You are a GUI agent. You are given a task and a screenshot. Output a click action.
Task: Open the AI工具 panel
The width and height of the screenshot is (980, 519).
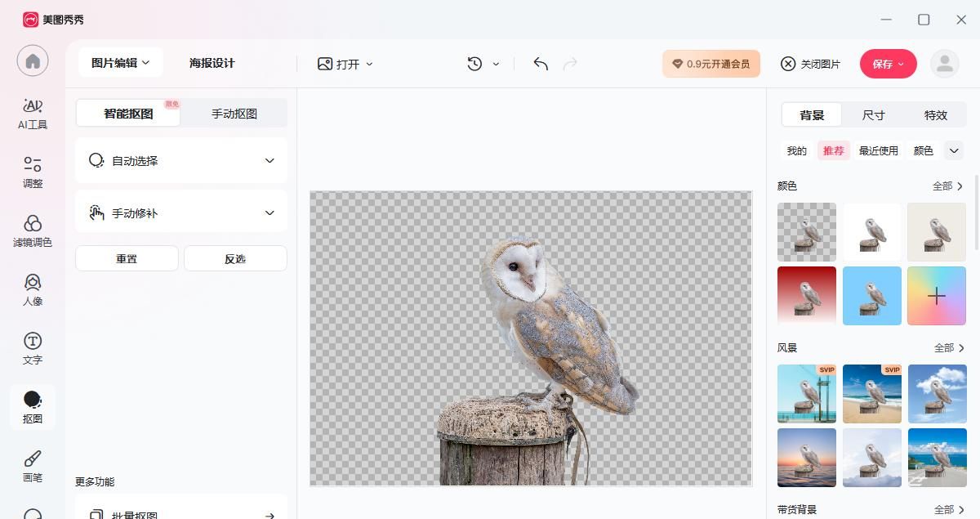pyautogui.click(x=33, y=114)
